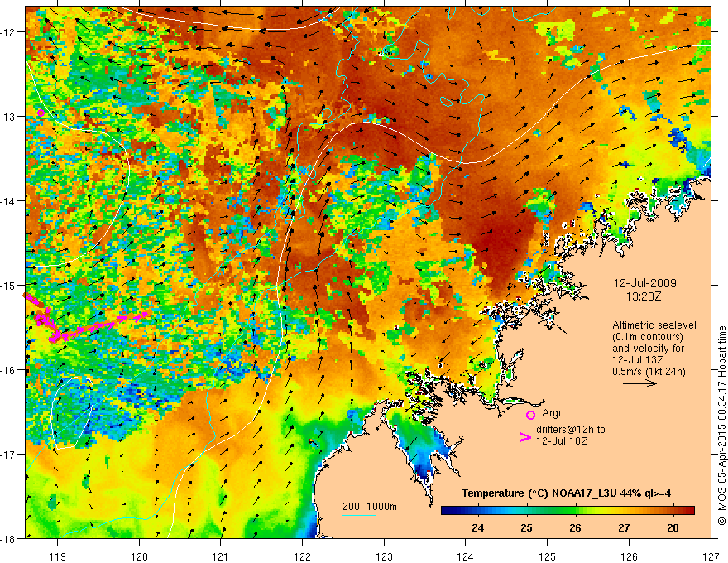This screenshot has height=563, width=728.
Task: Click the 'drifters@12h to' legend text
Action: coord(571,429)
